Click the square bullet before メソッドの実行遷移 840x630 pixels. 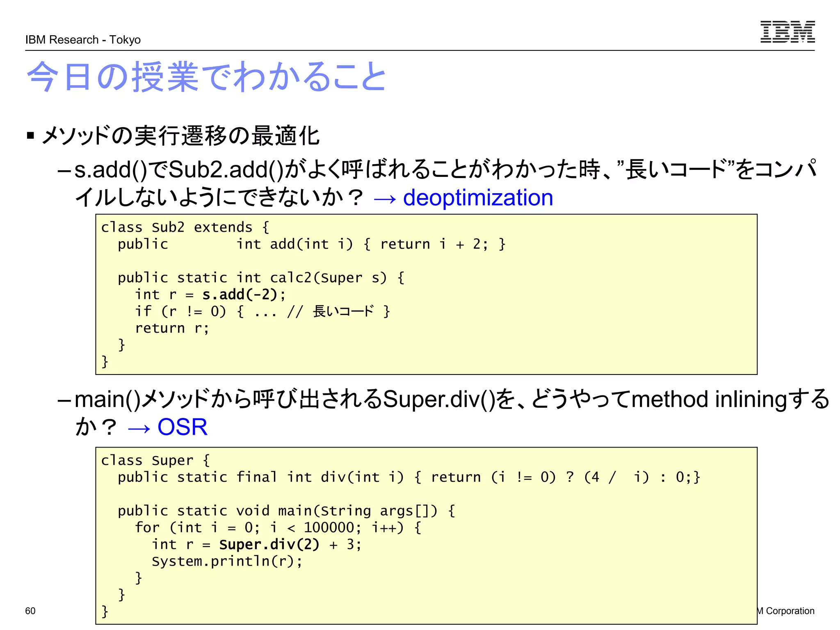click(x=30, y=135)
